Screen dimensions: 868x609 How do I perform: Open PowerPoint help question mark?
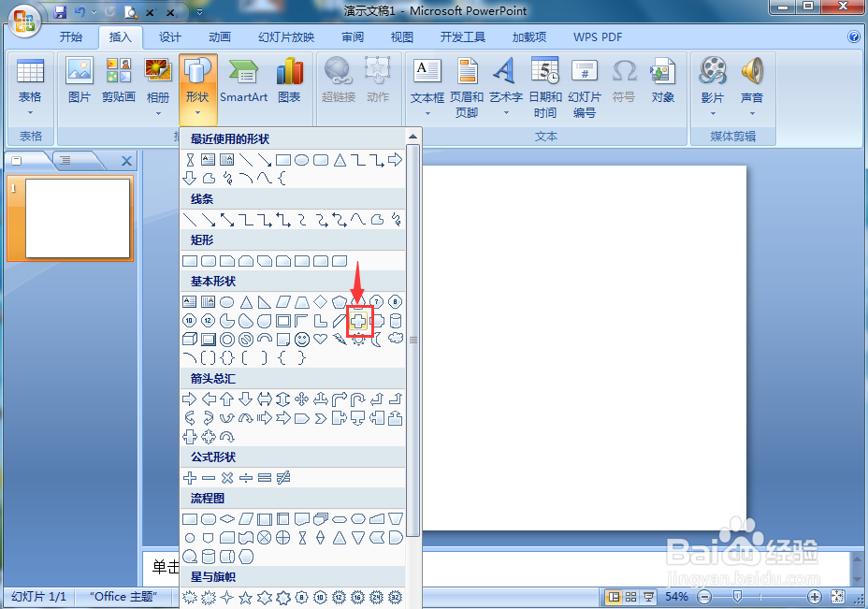pyautogui.click(x=854, y=36)
